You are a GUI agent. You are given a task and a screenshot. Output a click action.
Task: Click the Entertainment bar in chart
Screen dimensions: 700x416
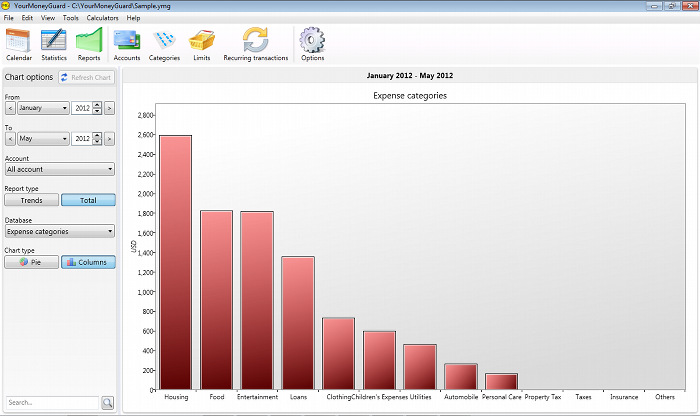(257, 300)
